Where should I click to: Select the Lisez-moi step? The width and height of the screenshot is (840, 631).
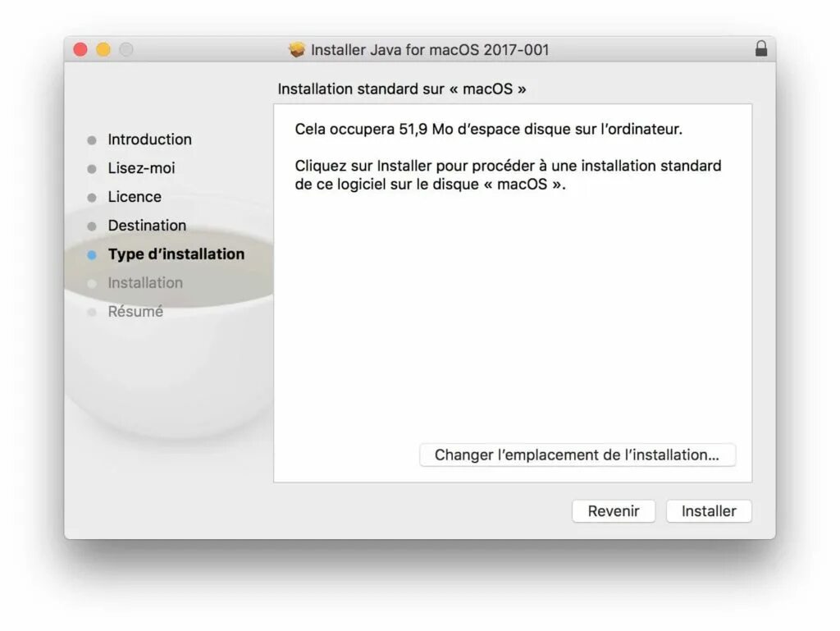tap(141, 168)
